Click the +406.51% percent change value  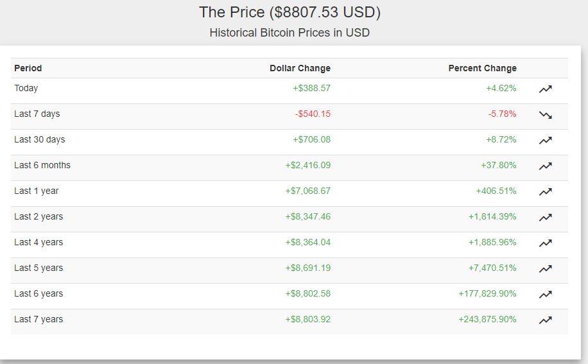(x=496, y=191)
